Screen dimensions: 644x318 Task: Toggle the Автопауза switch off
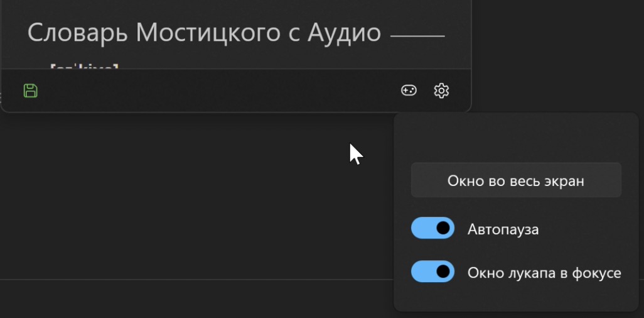tap(432, 228)
